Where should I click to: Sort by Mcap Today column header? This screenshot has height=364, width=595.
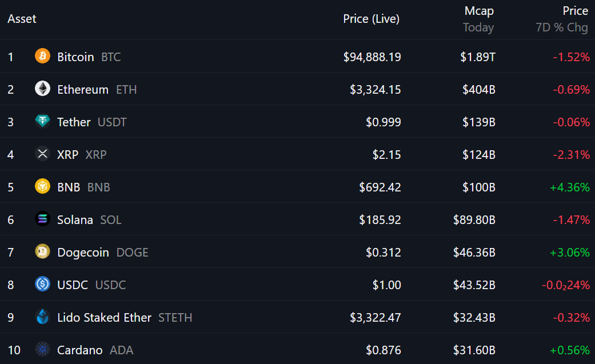[478, 19]
